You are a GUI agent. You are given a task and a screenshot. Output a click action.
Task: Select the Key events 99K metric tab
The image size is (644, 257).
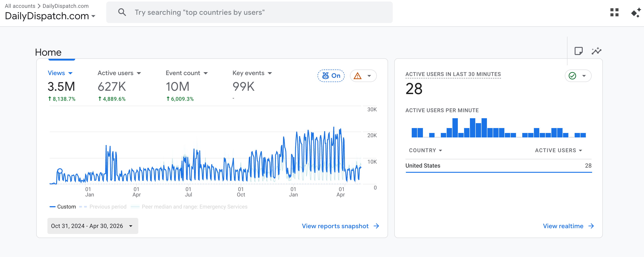coord(252,85)
